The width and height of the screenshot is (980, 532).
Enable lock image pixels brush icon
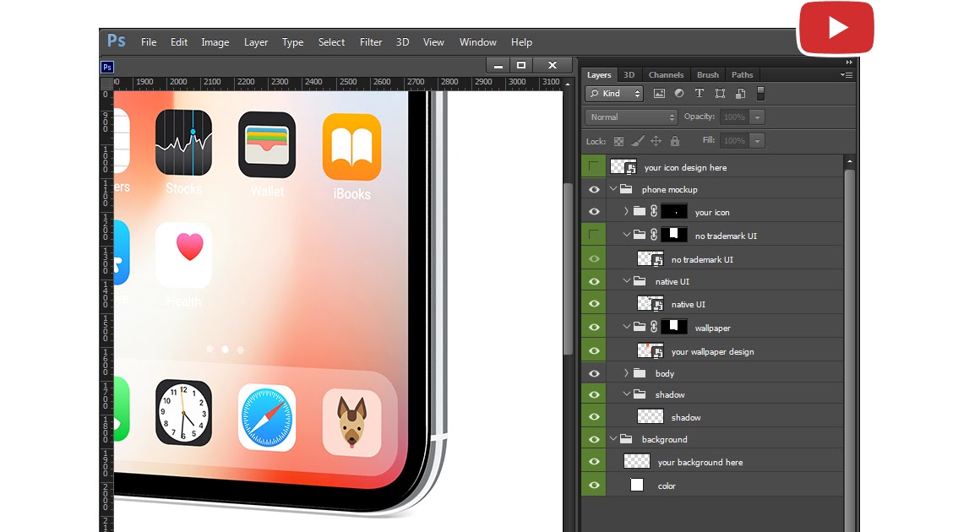click(638, 141)
